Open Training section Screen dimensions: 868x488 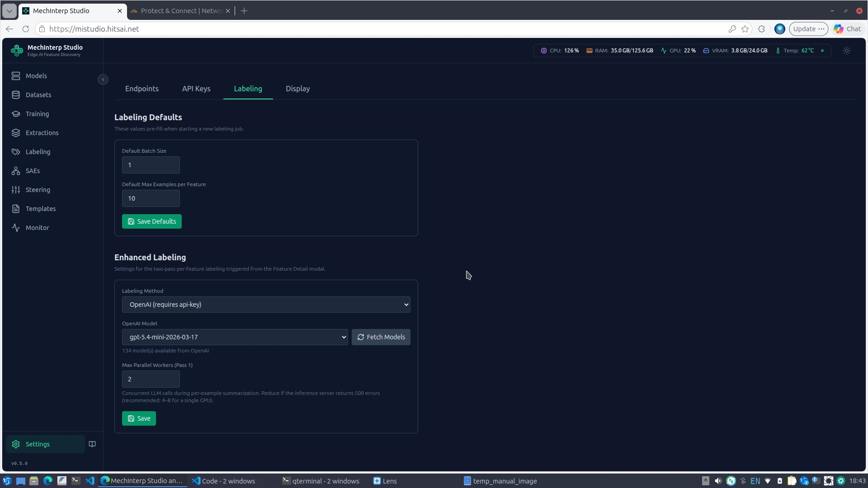(37, 114)
